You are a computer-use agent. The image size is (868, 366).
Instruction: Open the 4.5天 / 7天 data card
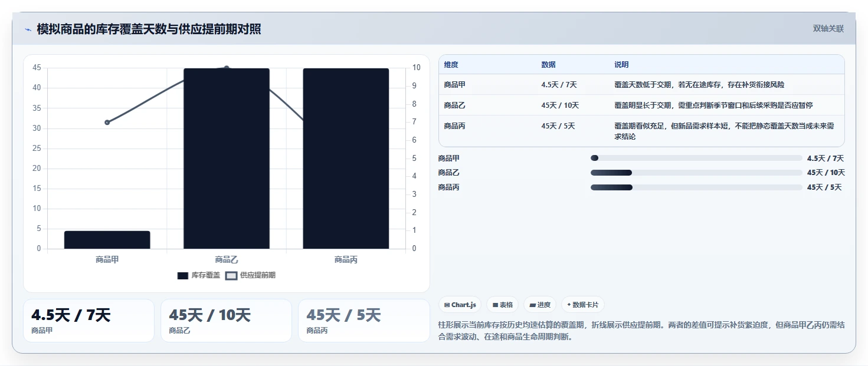[89, 321]
